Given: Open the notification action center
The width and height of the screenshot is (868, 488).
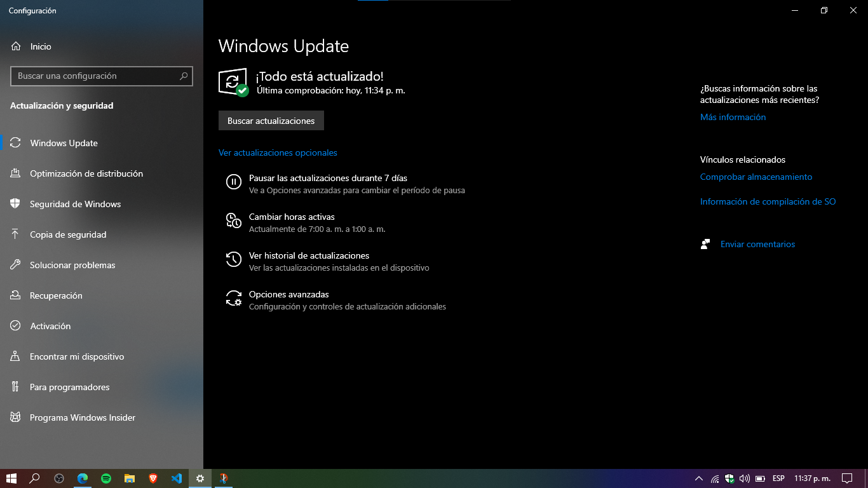Looking at the screenshot, I should 847,478.
